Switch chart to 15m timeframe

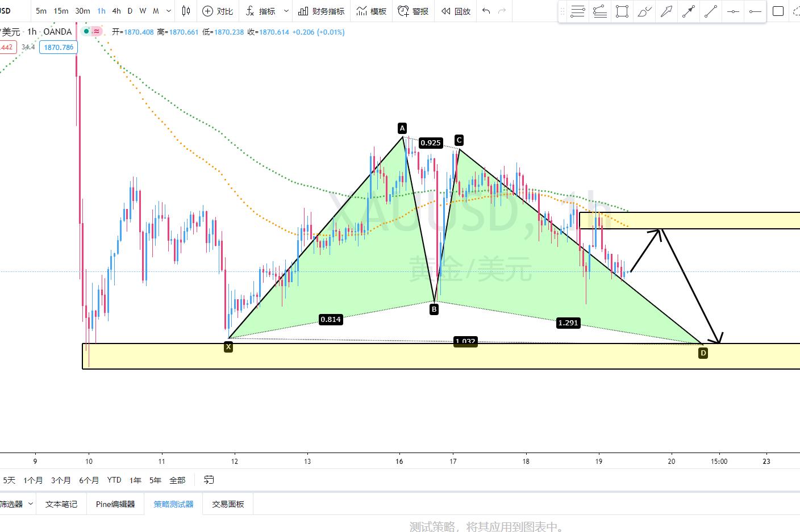(61, 11)
